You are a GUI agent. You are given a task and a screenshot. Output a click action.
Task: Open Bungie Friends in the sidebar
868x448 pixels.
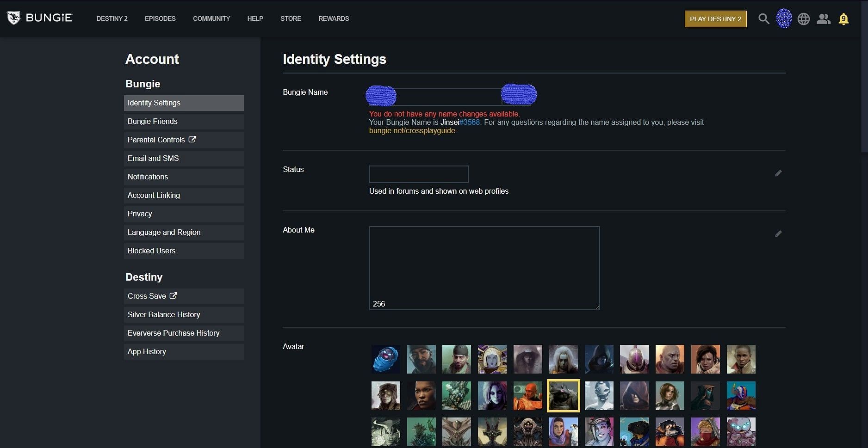184,122
